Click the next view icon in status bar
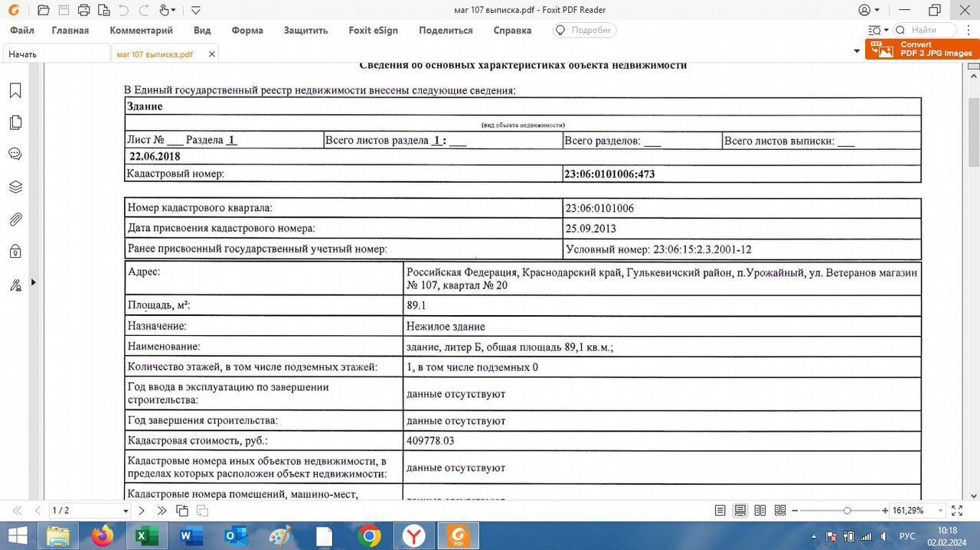Viewport: 980px width, 550px height. (x=202, y=510)
